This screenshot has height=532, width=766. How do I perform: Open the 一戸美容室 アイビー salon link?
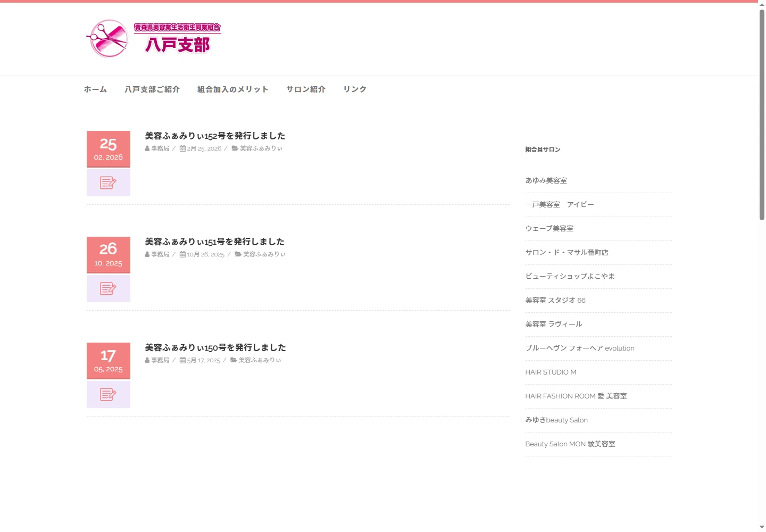560,204
